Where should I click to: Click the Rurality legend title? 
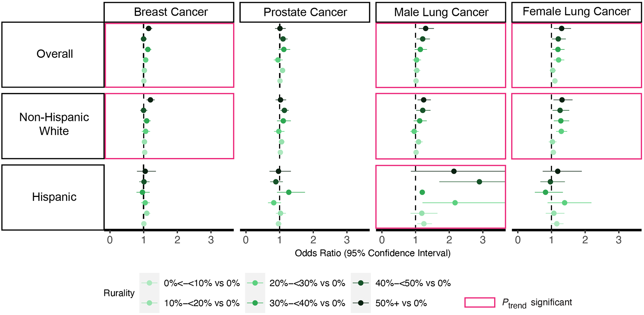pyautogui.click(x=119, y=293)
